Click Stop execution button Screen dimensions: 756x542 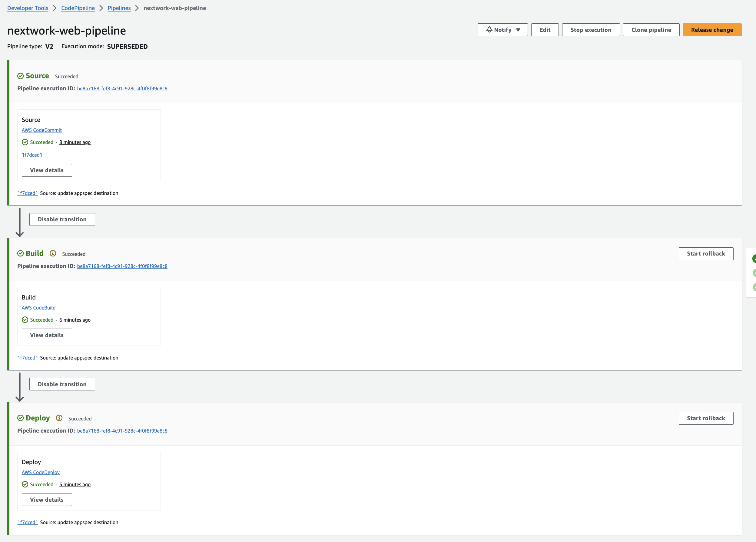[591, 30]
